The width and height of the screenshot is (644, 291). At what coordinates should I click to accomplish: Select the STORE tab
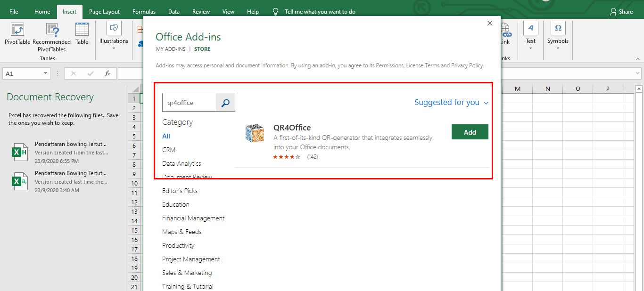point(202,49)
